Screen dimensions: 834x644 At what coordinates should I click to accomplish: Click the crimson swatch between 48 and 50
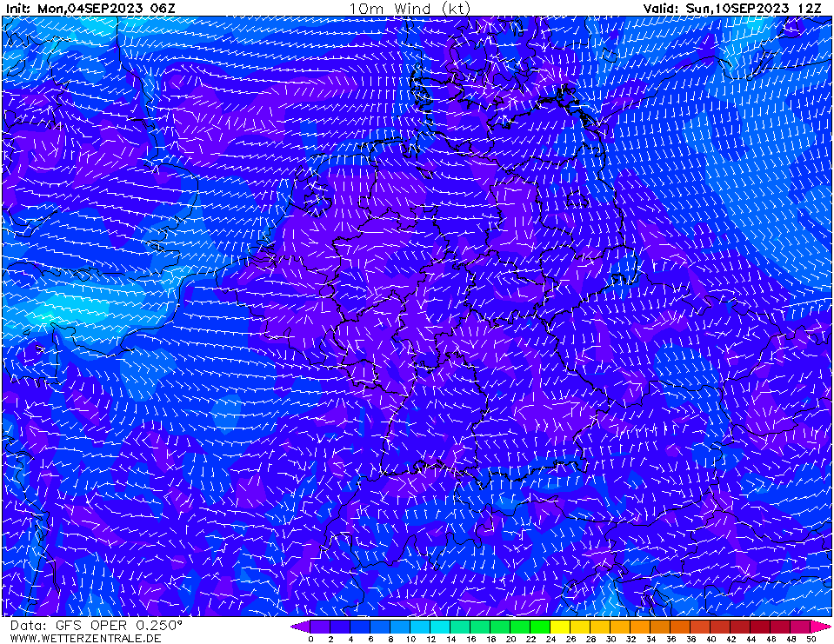click(801, 627)
